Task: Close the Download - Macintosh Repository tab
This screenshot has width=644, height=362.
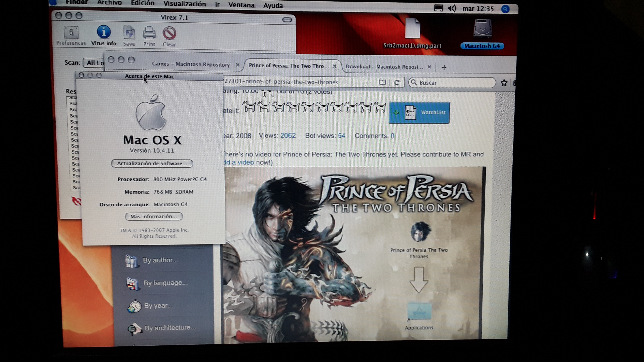Action: [x=429, y=67]
